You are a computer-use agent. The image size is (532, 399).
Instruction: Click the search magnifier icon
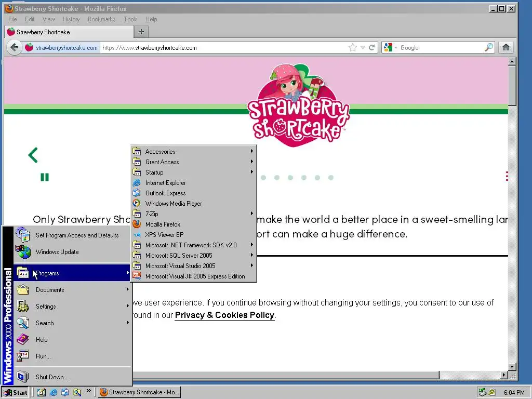click(488, 47)
